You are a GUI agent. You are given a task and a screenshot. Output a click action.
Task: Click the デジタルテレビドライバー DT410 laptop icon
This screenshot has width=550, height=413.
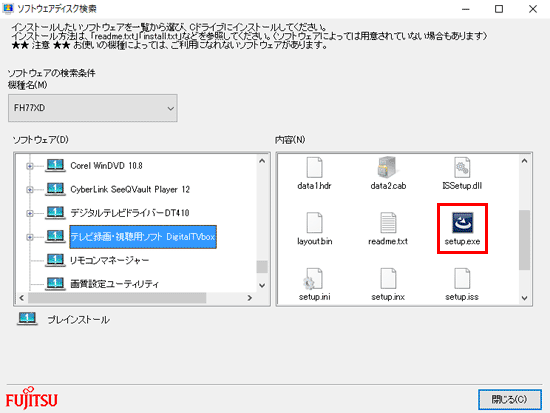coord(55,213)
